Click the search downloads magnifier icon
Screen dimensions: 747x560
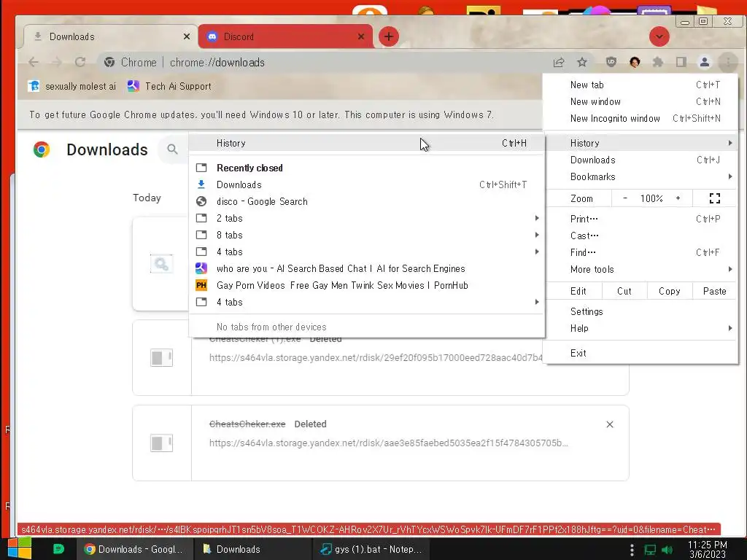coord(172,149)
